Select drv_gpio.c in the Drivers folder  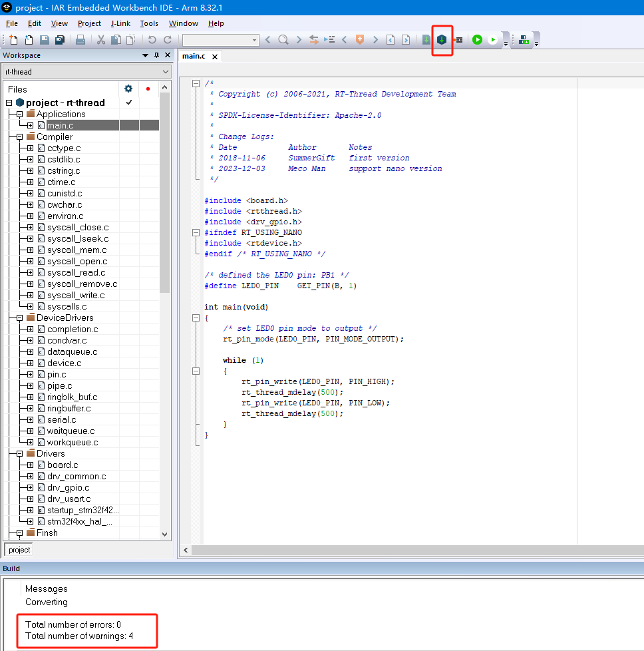pyautogui.click(x=68, y=487)
